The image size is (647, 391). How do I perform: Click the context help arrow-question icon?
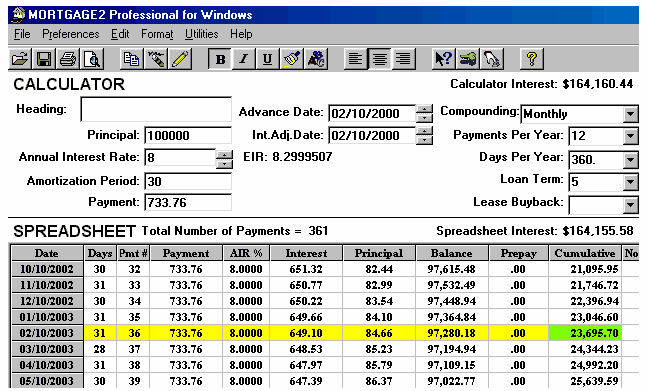[444, 59]
